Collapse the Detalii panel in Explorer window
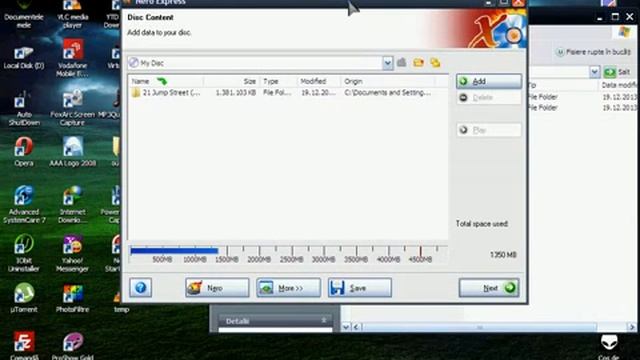Screen dimensions: 640x360 coord(324,320)
